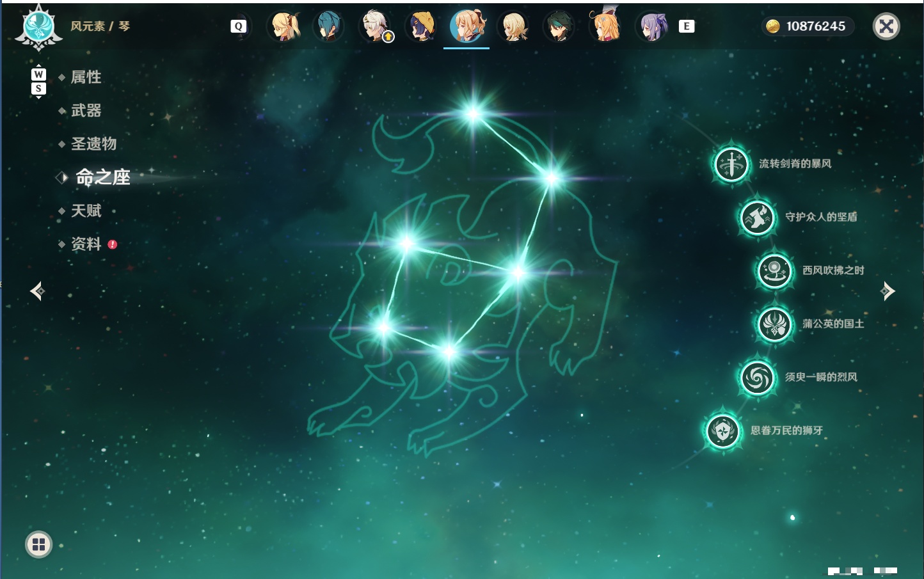Select the orange-haired avatar with a hat
This screenshot has width=924, height=579.
pos(605,26)
